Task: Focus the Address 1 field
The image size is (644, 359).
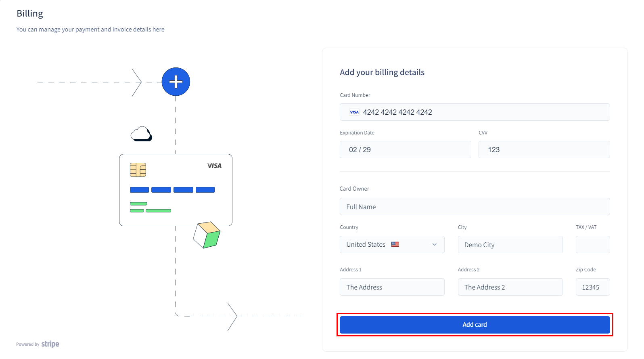Action: 392,287
